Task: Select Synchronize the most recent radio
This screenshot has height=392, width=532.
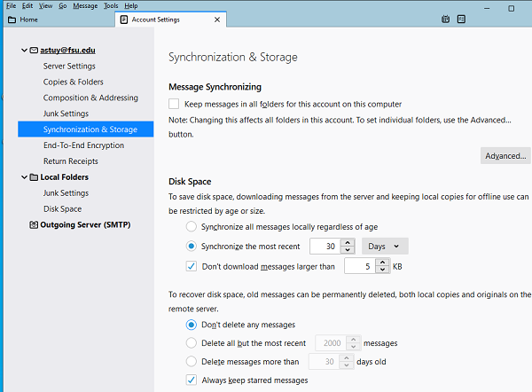Action: point(191,246)
